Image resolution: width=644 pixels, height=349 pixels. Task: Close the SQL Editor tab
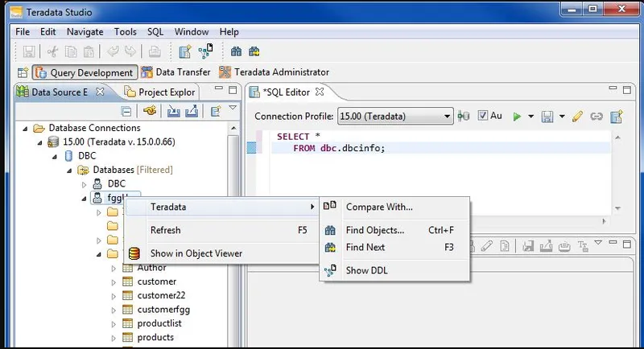(320, 92)
